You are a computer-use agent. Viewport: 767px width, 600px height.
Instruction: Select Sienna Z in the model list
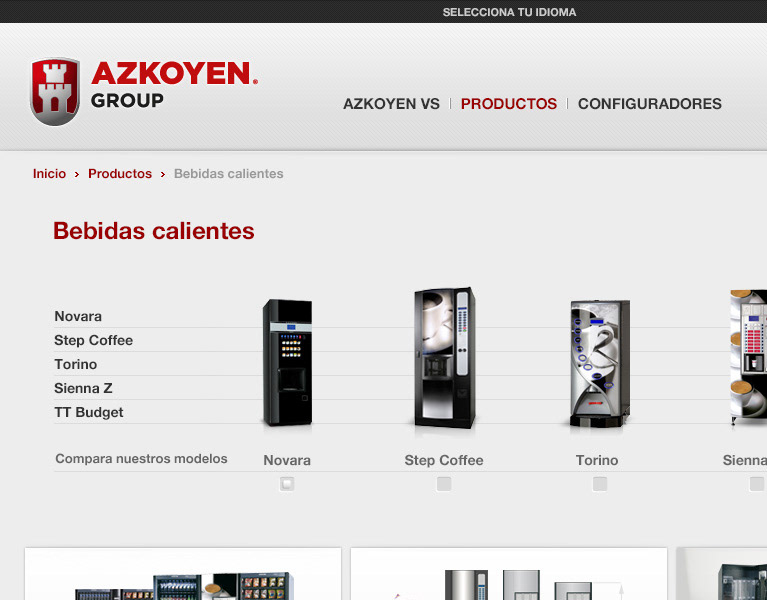pyautogui.click(x=83, y=388)
